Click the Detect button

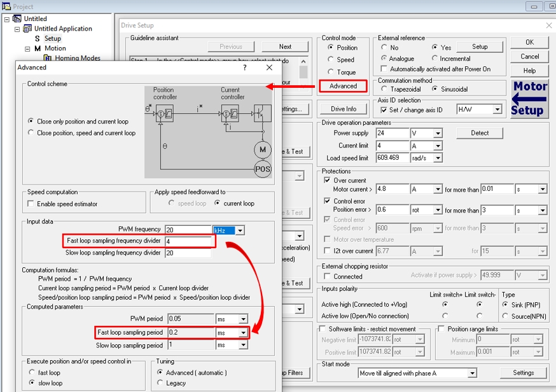point(480,133)
